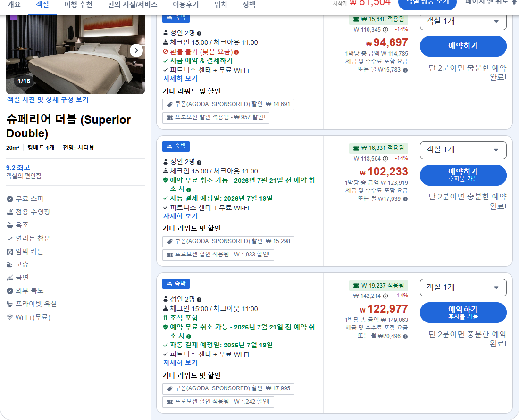Image resolution: width=519 pixels, height=420 pixels.
Task: Click info icon beside 또는 월 ₩15,783
Action: click(x=405, y=70)
